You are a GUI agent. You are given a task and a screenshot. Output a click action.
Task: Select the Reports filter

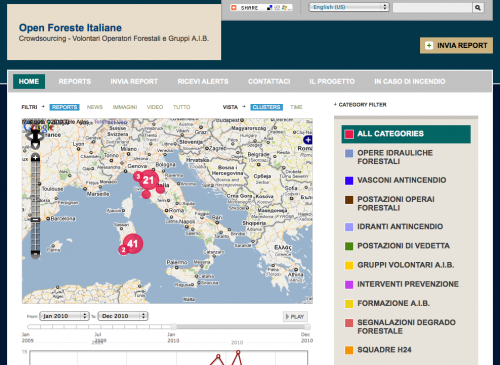[65, 107]
